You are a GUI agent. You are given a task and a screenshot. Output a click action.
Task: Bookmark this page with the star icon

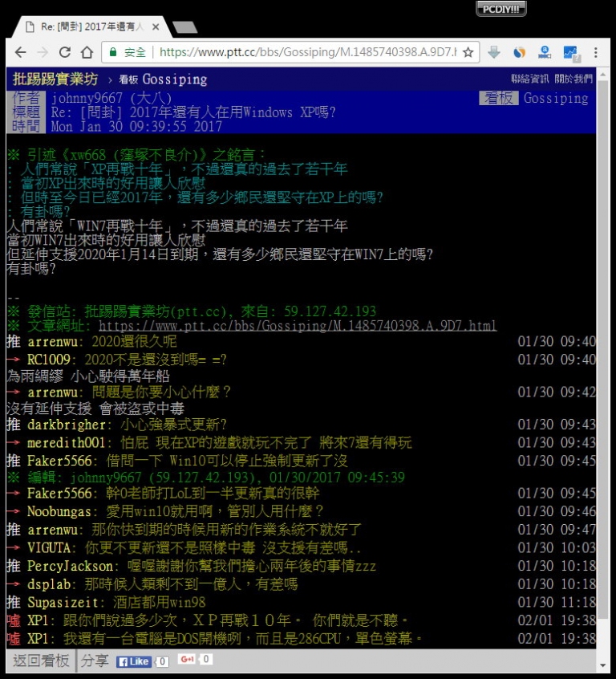(x=468, y=52)
